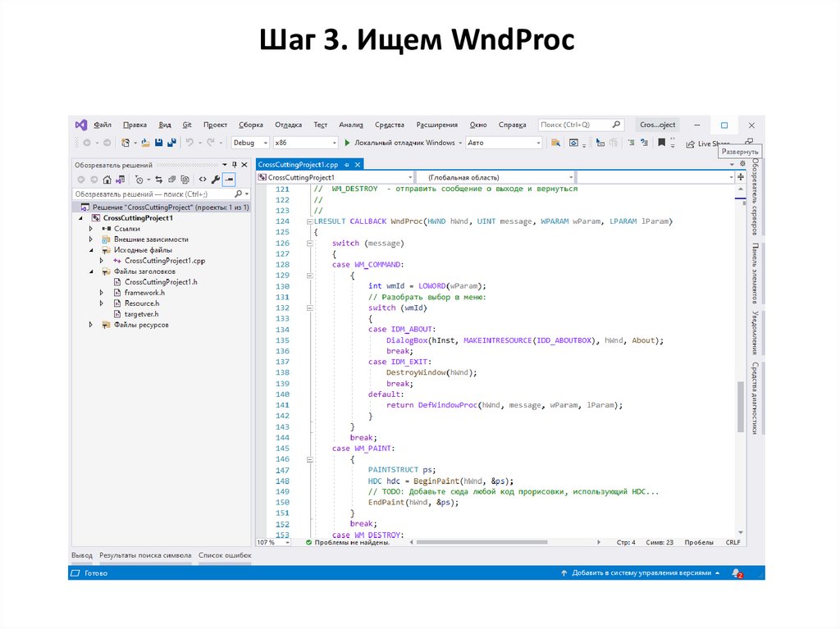
Task: Click the pending changes filter clock icon
Action: pos(139,180)
